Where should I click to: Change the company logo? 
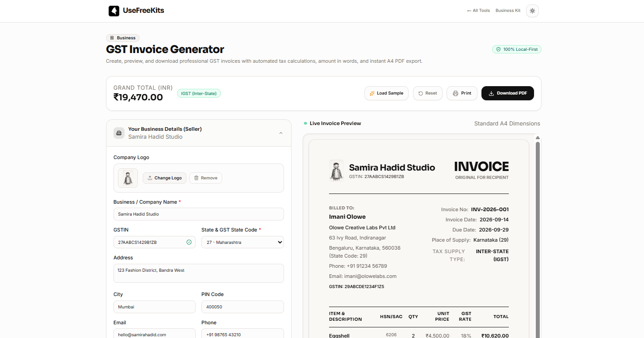[164, 178]
